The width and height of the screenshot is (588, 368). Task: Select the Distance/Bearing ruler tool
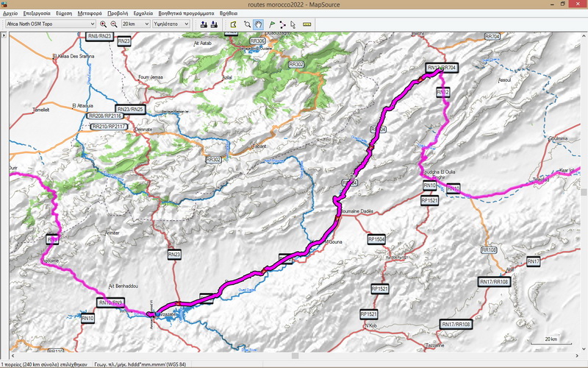point(306,24)
